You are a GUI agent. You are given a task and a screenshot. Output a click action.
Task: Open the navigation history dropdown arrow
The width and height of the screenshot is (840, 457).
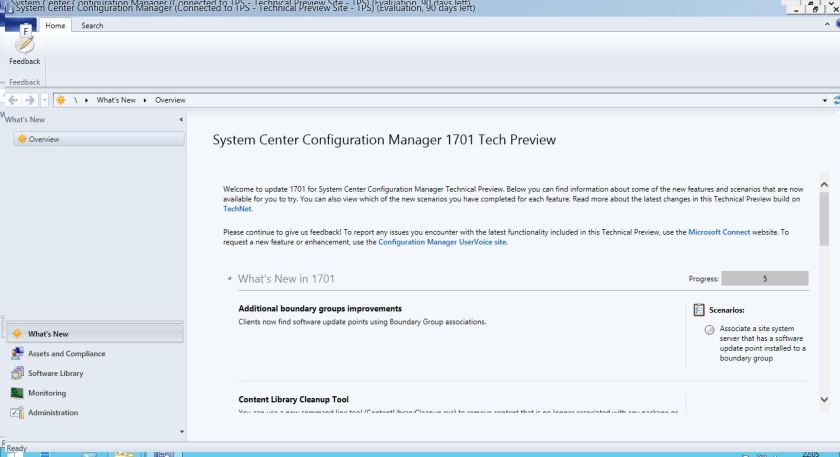(x=44, y=100)
